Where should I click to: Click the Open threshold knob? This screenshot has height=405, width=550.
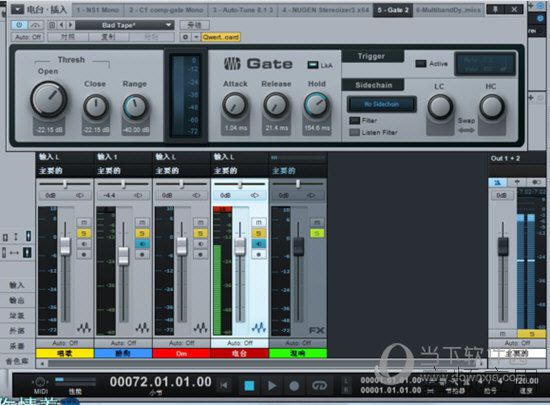49,99
